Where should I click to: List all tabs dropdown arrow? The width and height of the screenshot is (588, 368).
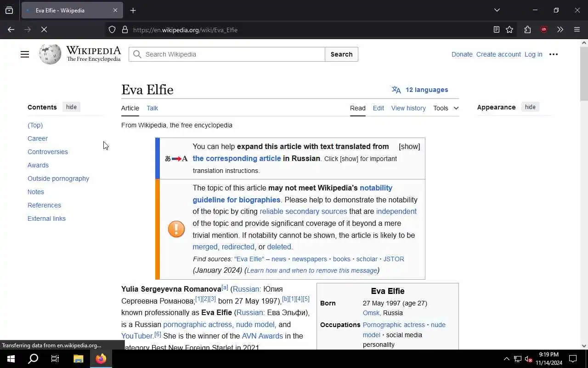(497, 10)
